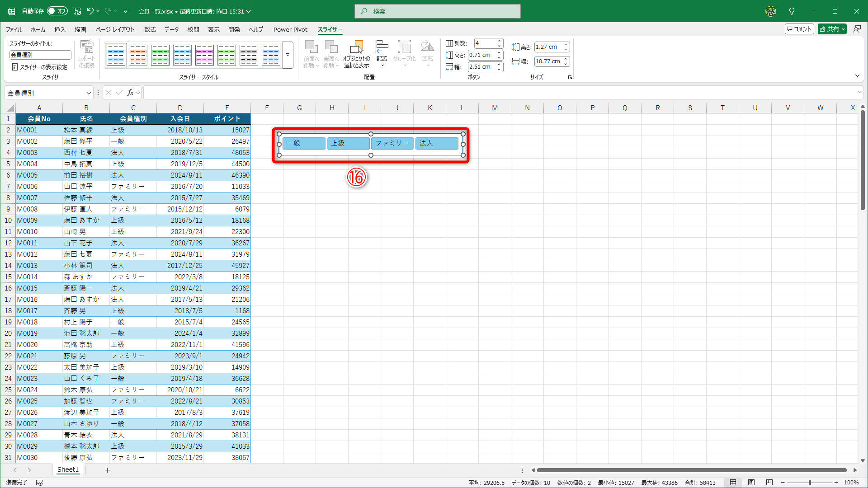This screenshot has height=488, width=868.
Task: Select the orange slicer style swatch
Action: click(138, 55)
